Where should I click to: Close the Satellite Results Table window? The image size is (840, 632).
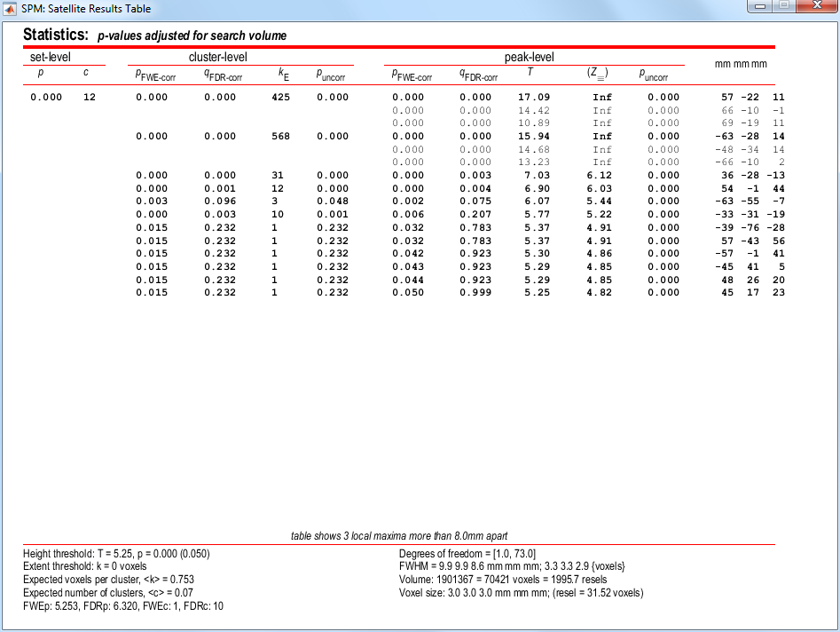810,7
